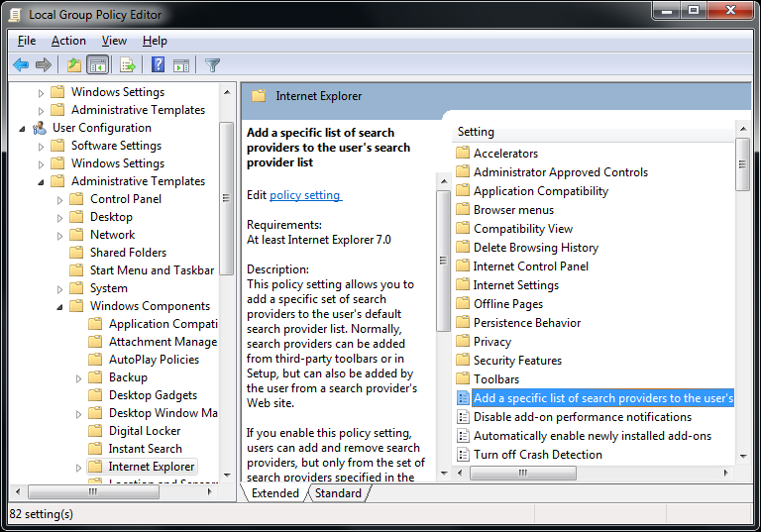
Task: Switch to the Standard tab
Action: tap(338, 493)
